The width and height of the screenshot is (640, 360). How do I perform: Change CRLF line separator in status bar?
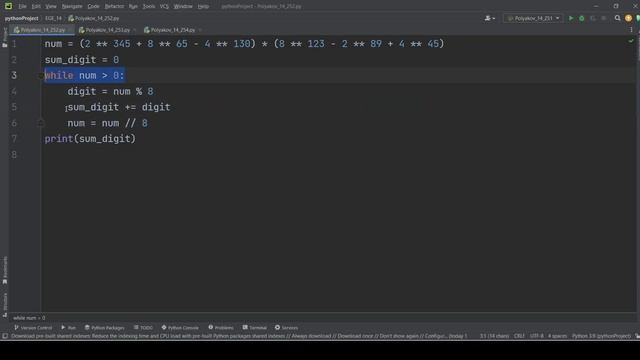point(519,336)
